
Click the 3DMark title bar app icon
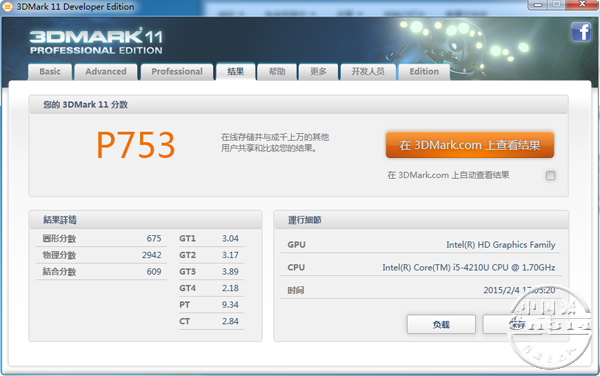(x=7, y=7)
